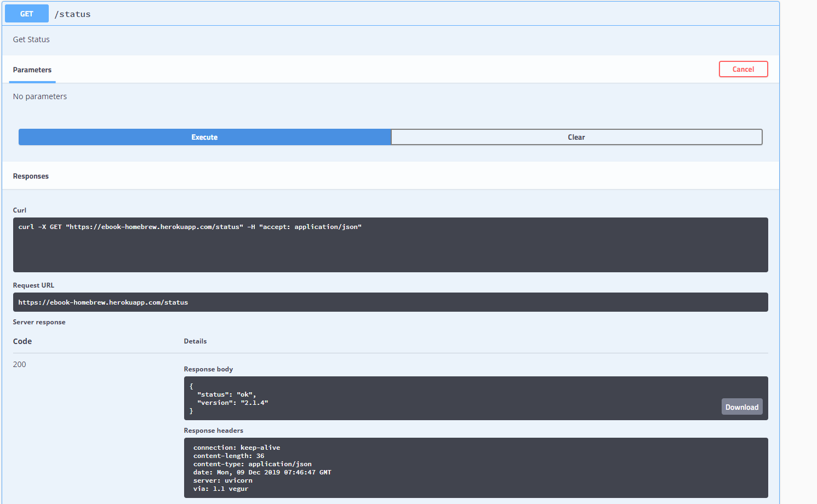Clear the response with Clear button
The width and height of the screenshot is (817, 504).
click(576, 137)
